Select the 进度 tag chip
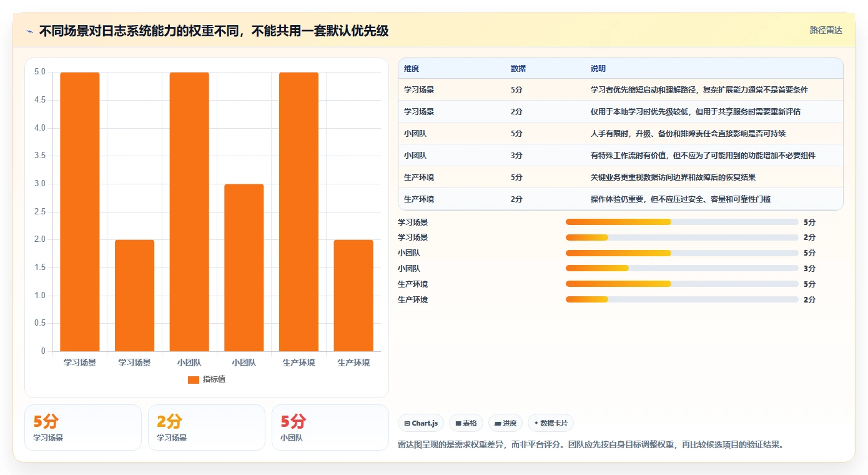This screenshot has width=868, height=475. (505, 423)
